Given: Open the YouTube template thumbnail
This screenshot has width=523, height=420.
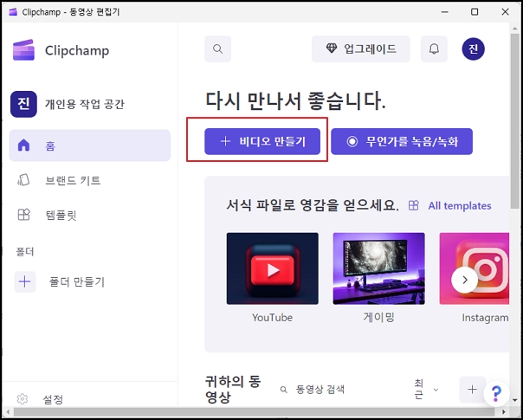Looking at the screenshot, I should coord(273,268).
